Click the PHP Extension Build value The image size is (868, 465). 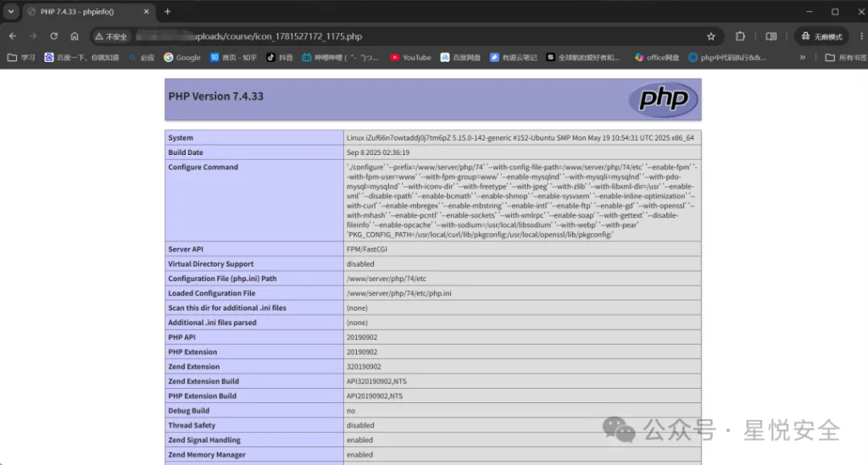pos(375,396)
